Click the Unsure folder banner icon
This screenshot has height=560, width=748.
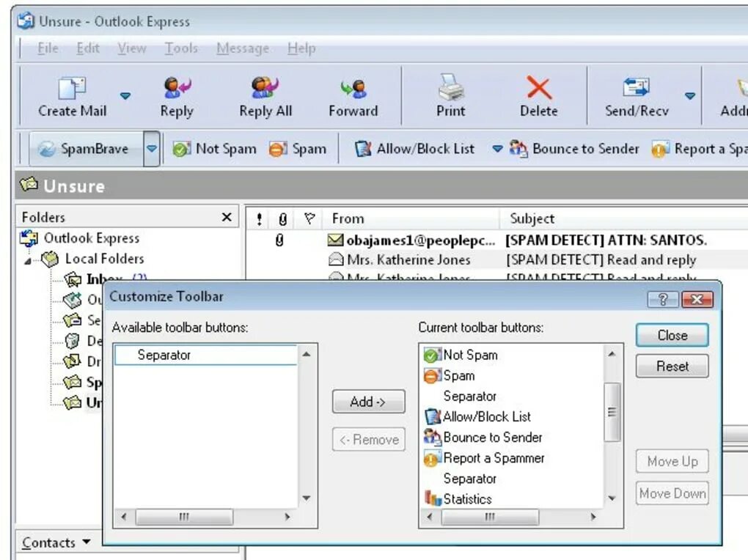29,184
